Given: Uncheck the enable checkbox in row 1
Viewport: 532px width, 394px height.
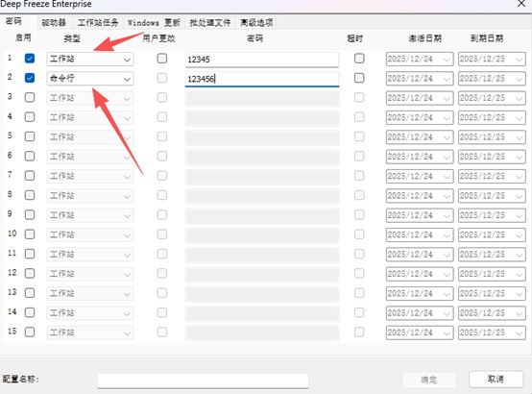Looking at the screenshot, I should tap(30, 59).
